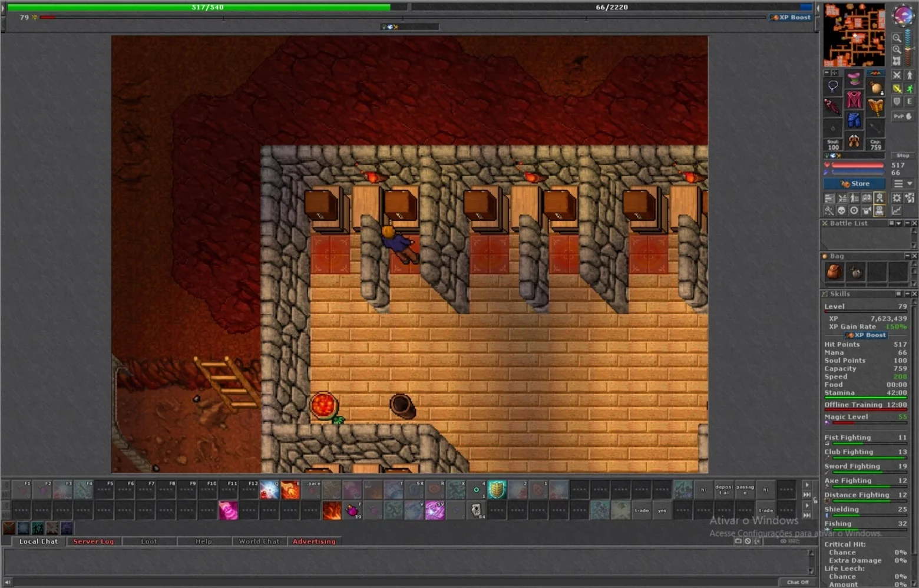Toggle stand while fighting mode
This screenshot has height=588, width=919.
click(910, 75)
